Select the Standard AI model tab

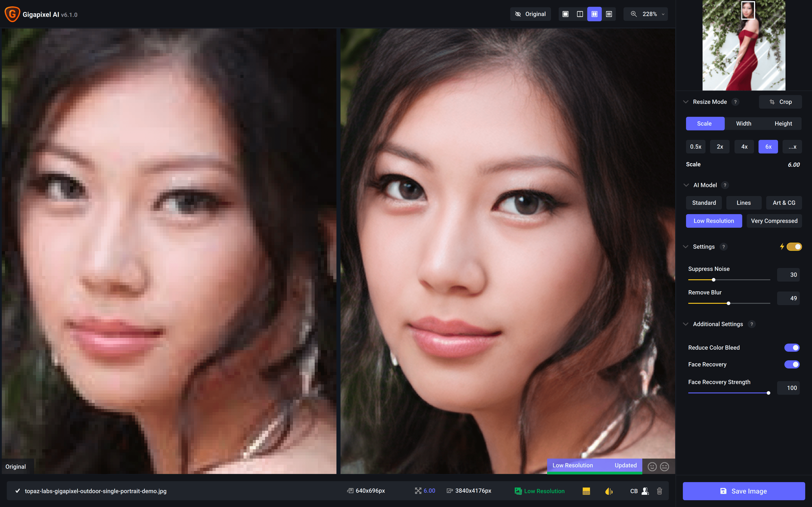(x=704, y=203)
